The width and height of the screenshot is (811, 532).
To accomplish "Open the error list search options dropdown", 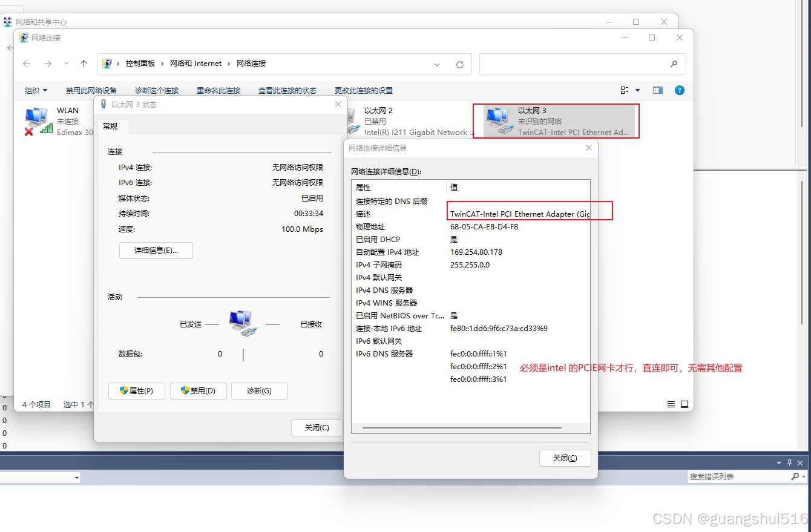I will [803, 476].
